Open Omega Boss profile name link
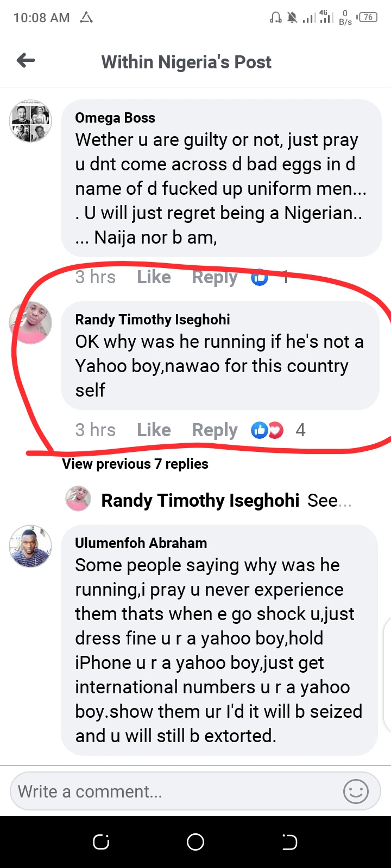 point(115,118)
